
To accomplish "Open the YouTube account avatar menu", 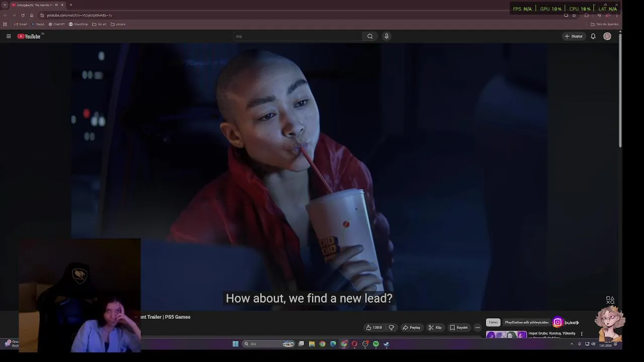I will [607, 36].
